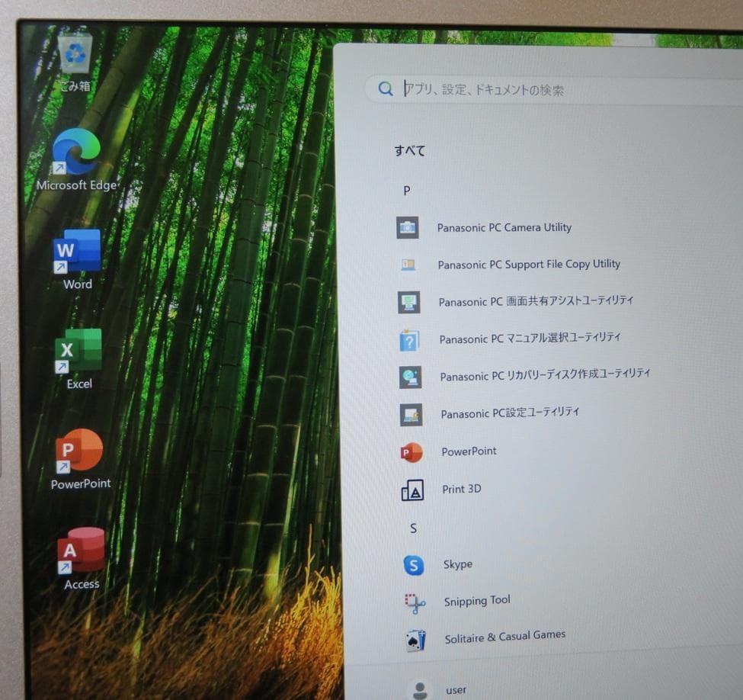Click the Snipping Tool scissors icon
The height and width of the screenshot is (700, 743).
pyautogui.click(x=415, y=602)
